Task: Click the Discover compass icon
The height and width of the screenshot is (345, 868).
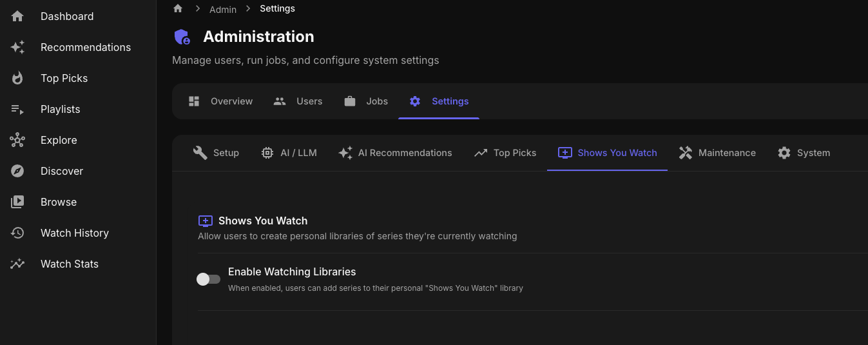Action: 17,171
